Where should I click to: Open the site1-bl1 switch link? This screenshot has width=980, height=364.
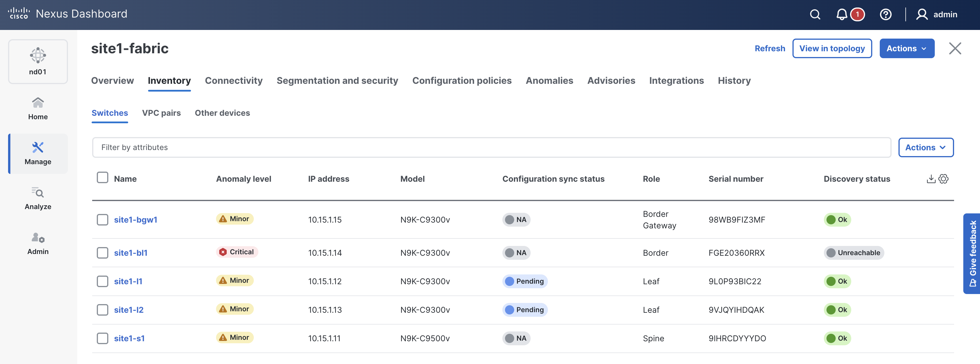pyautogui.click(x=130, y=253)
